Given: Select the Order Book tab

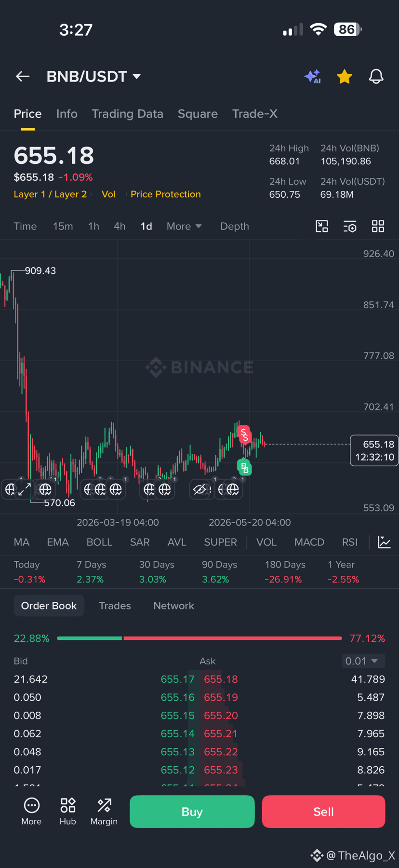Looking at the screenshot, I should (49, 606).
